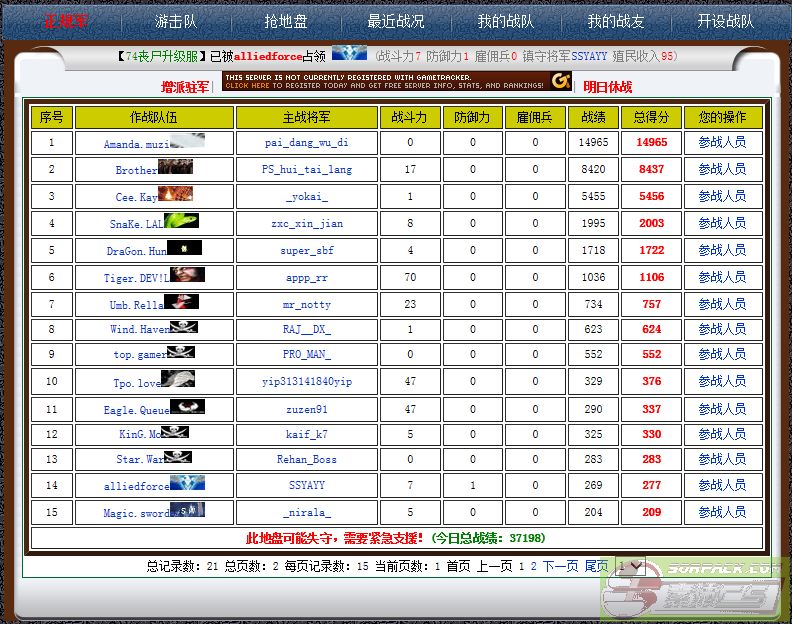Switch to the 最近战况 tab
The width and height of the screenshot is (792, 624).
[396, 21]
